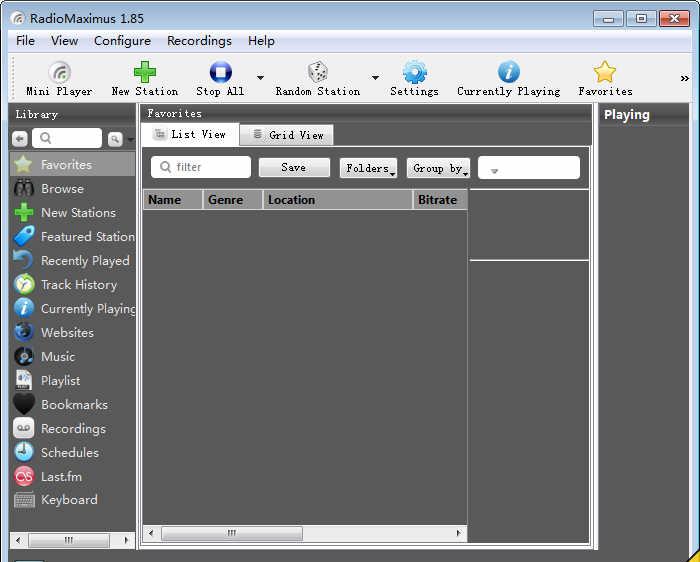700x562 pixels.
Task: Sort by the Bitrate column header
Action: (440, 200)
